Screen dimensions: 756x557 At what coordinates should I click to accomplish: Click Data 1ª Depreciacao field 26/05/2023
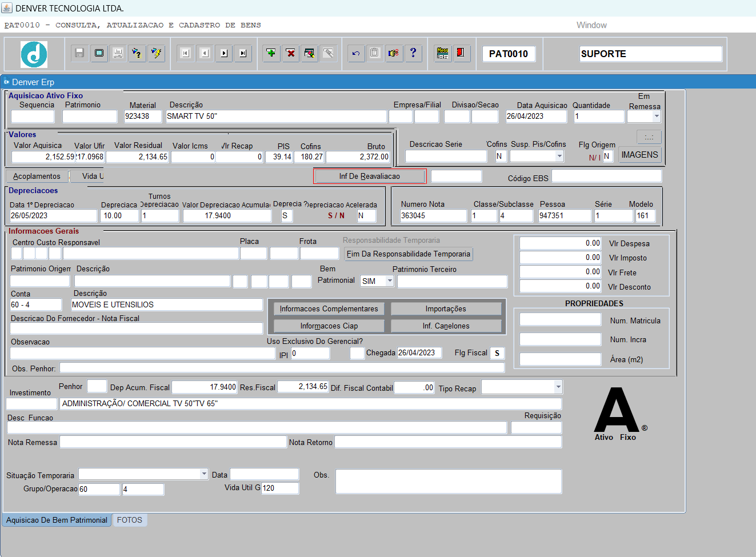point(54,215)
